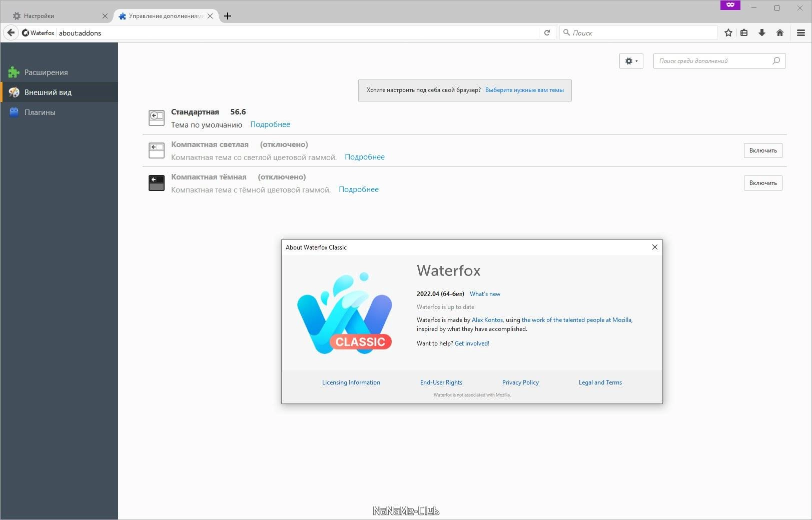Click the Стандартная theme name

(x=195, y=112)
